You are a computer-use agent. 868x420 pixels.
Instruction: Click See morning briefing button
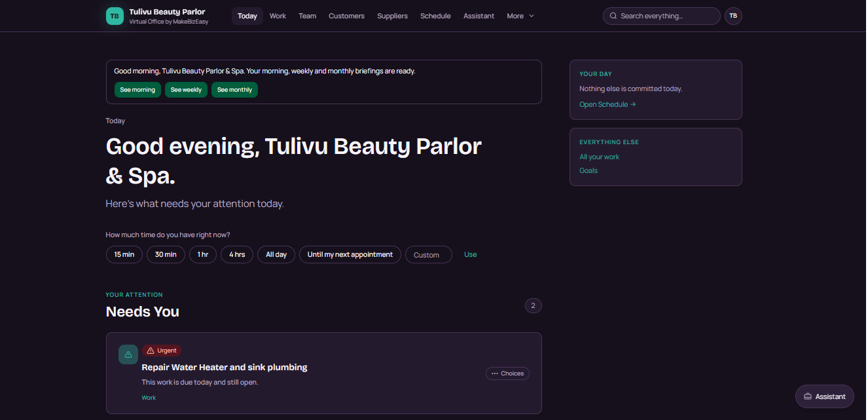137,90
